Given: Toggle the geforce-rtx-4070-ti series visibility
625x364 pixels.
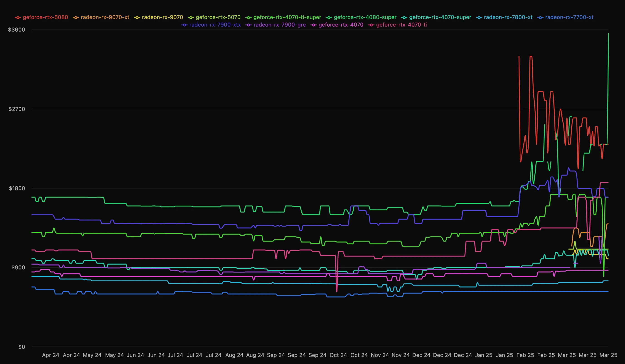Looking at the screenshot, I should tap(371, 25).
